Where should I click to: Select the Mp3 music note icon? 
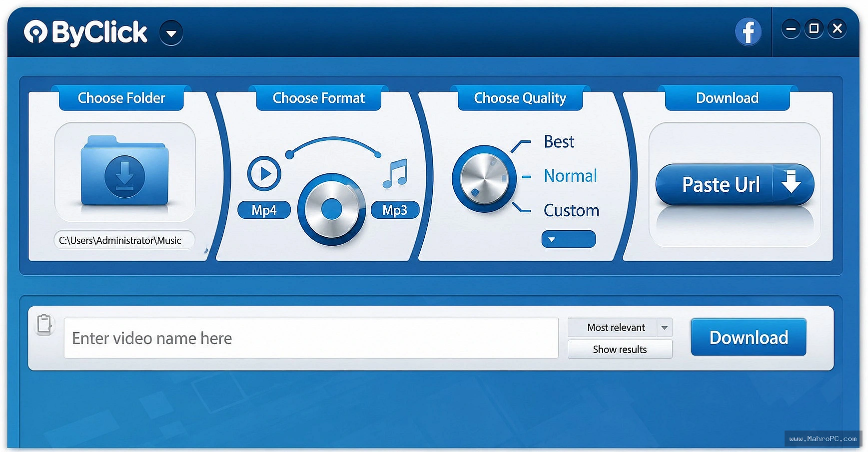click(396, 173)
